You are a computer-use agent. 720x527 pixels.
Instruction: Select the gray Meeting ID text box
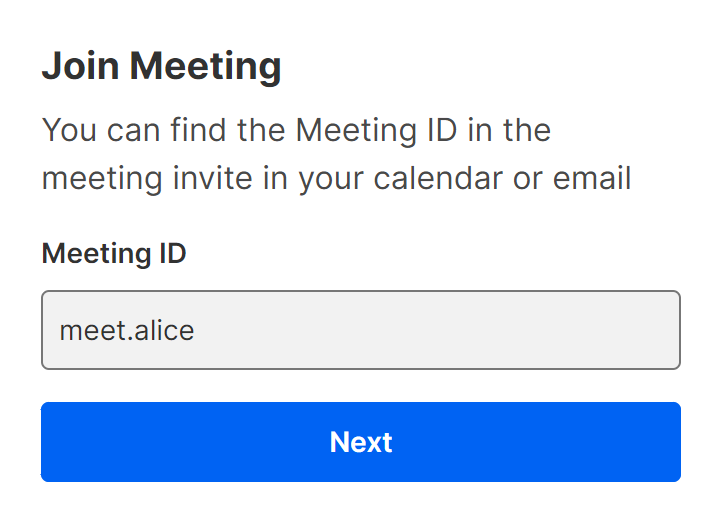coord(360,330)
